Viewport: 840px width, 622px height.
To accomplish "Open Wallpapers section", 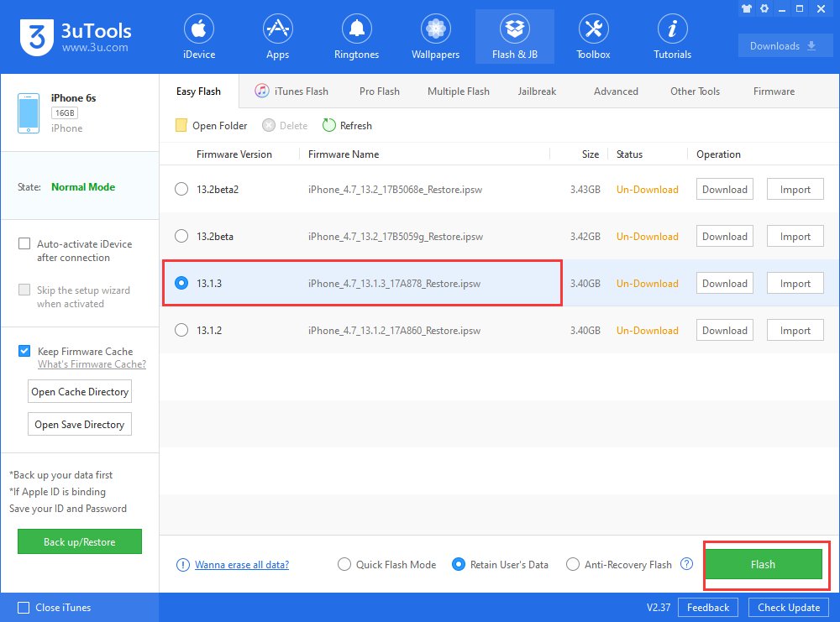I will tap(435, 37).
